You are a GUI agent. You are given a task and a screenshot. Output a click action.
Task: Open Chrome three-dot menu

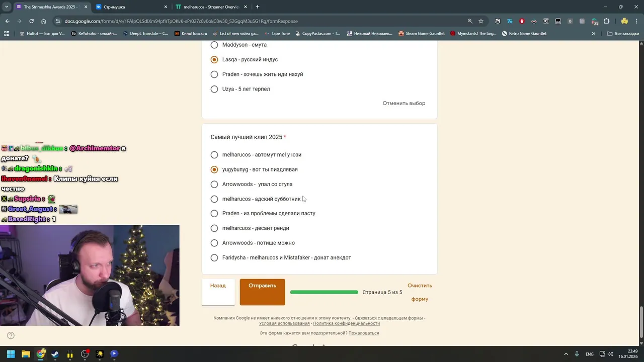pyautogui.click(x=636, y=21)
